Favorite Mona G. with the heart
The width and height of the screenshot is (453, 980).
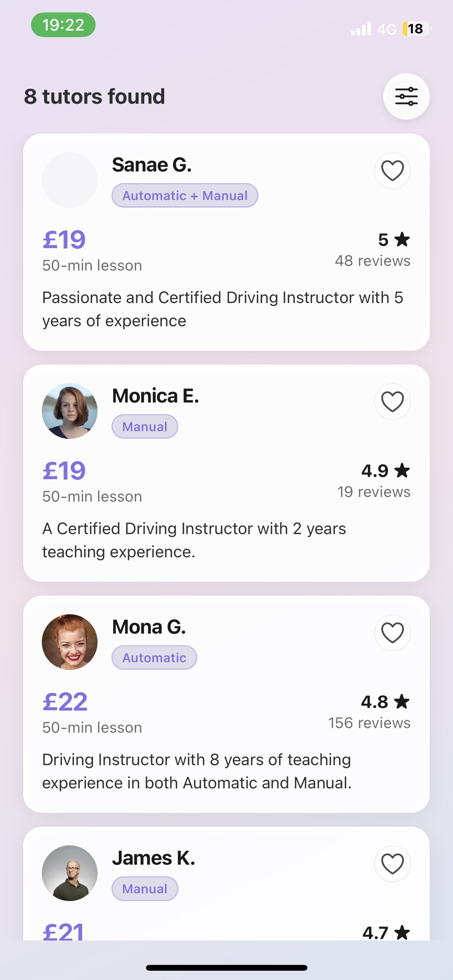point(392,633)
